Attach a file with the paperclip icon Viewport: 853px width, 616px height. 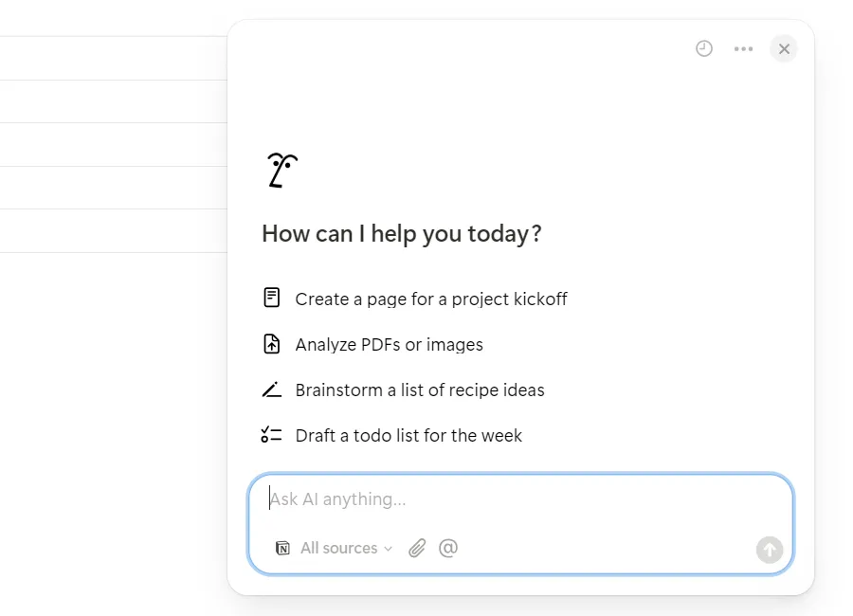coord(417,548)
